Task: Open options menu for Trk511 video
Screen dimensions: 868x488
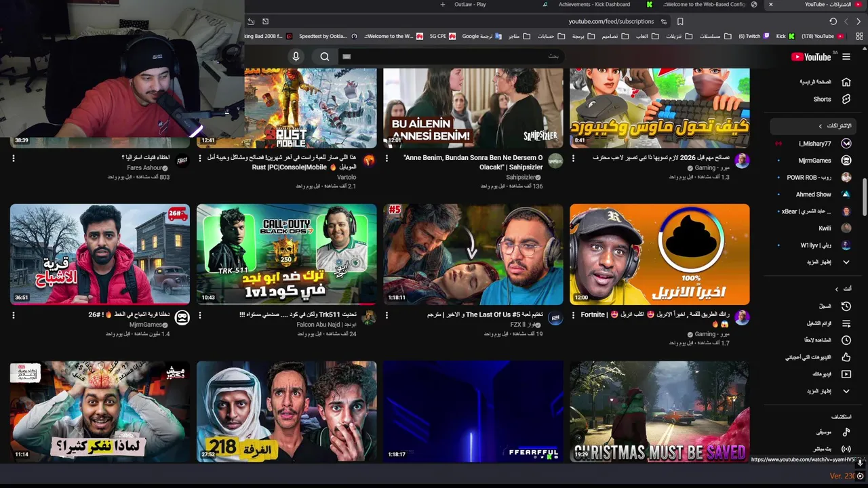Action: point(200,315)
